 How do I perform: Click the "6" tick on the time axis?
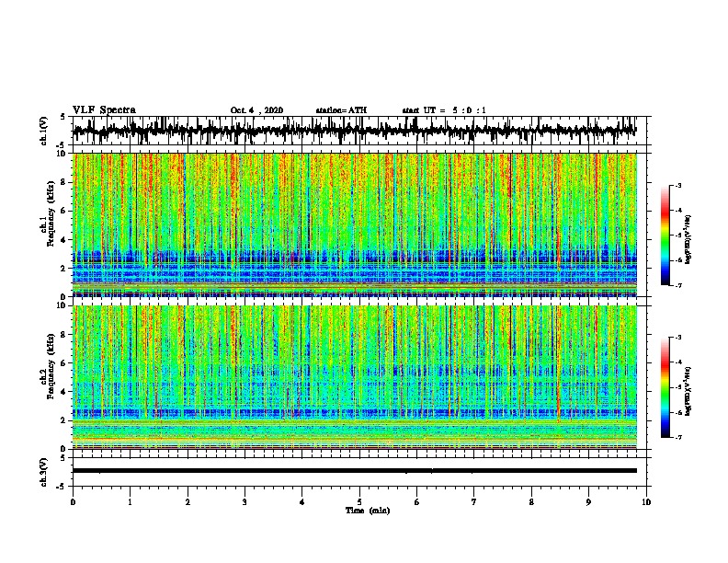coord(417,502)
